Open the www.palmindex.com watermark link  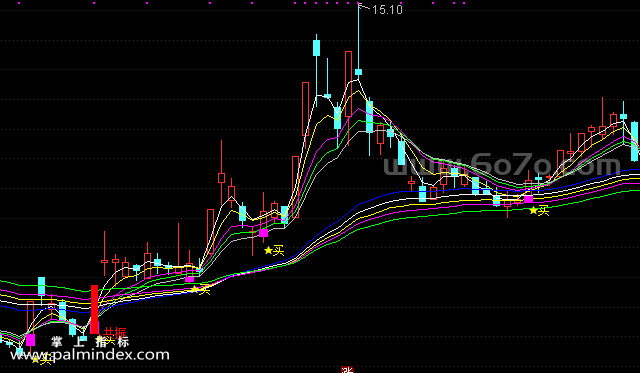tap(90, 355)
